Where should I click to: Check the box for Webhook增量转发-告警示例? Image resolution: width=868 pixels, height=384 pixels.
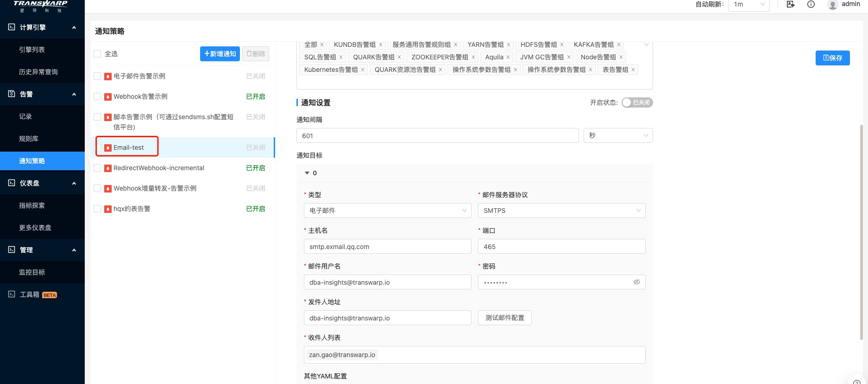97,188
